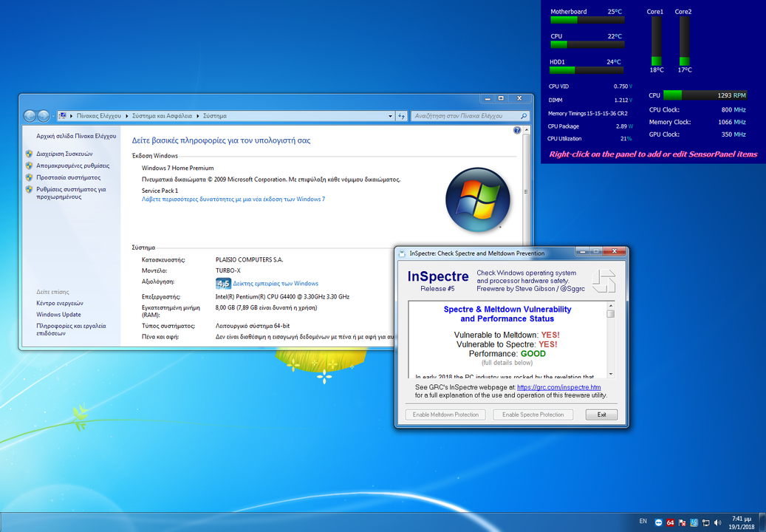Image resolution: width=766 pixels, height=532 pixels.
Task: Open Αρχική σελίδα Πίνακα Ελέγχου link
Action: coord(76,136)
